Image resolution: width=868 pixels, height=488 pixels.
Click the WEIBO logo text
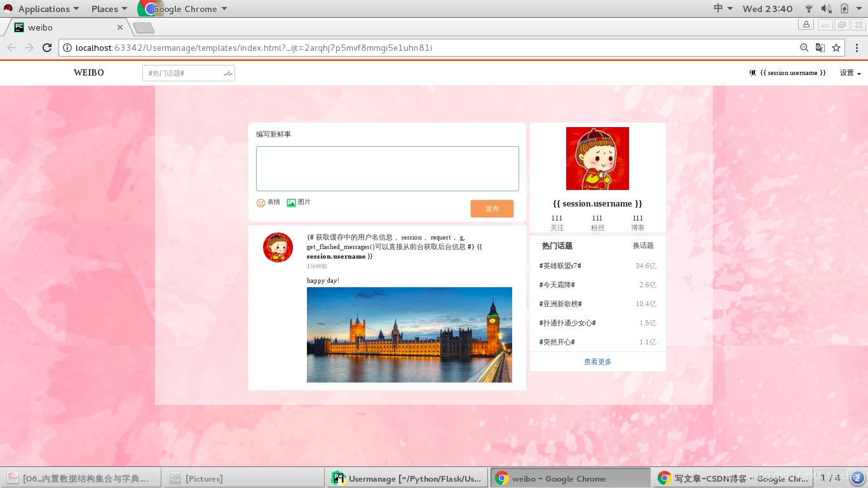click(x=89, y=72)
